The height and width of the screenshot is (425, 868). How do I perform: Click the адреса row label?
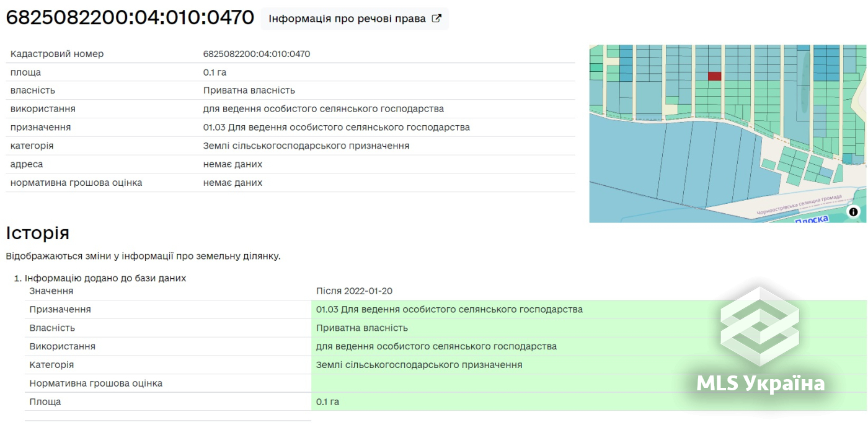tap(27, 164)
